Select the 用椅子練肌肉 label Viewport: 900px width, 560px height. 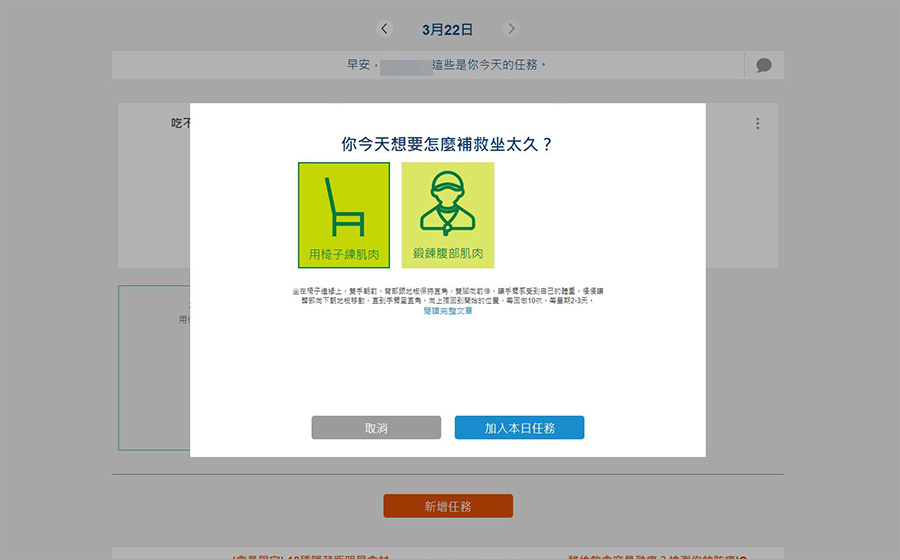pos(344,254)
